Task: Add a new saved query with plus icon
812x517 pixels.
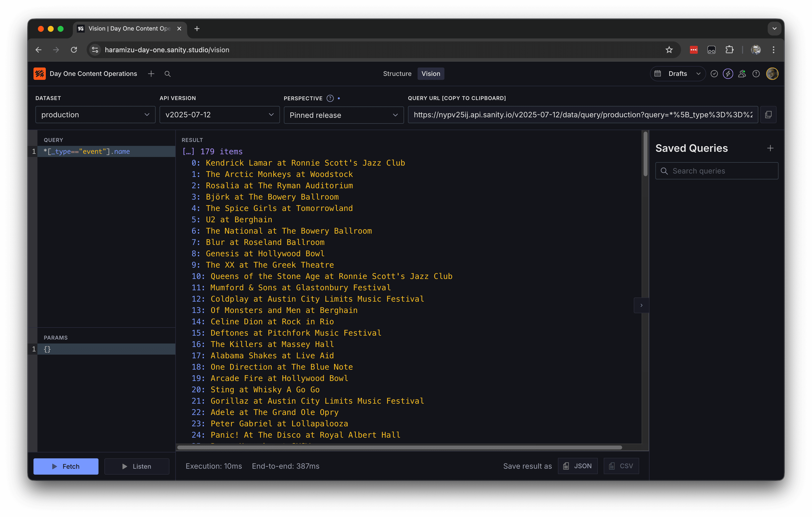Action: point(770,148)
